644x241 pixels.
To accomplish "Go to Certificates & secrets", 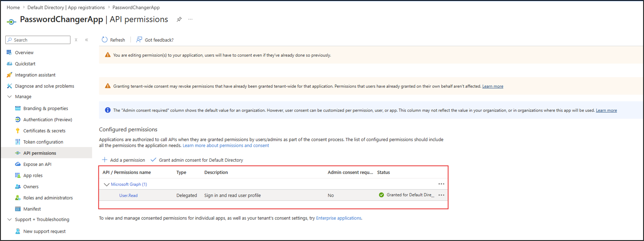I will [x=44, y=131].
